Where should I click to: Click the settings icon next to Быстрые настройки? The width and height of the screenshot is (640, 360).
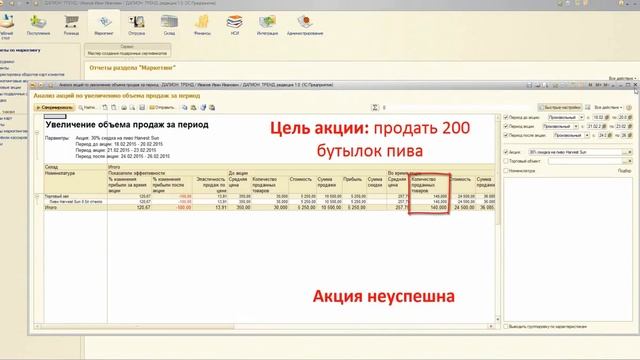point(587,107)
